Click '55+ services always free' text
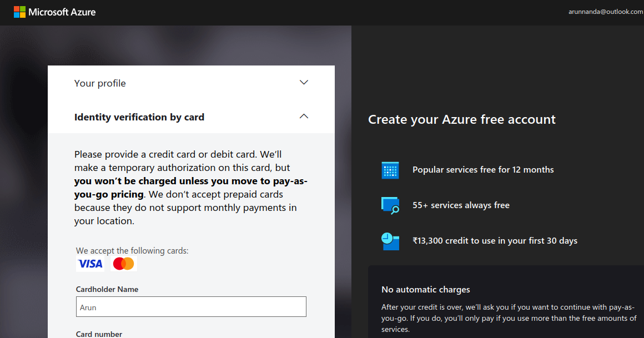This screenshot has width=644, height=338. [461, 205]
